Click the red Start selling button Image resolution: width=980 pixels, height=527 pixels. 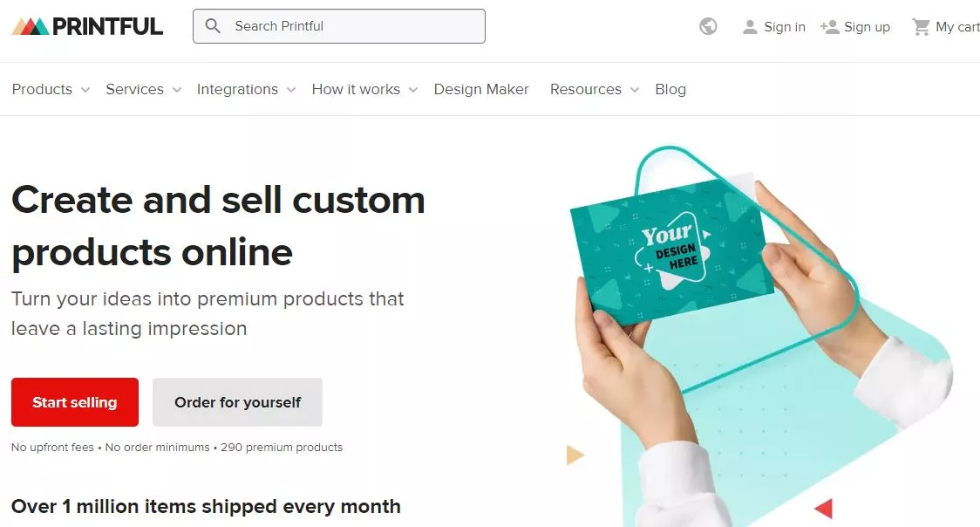click(75, 402)
